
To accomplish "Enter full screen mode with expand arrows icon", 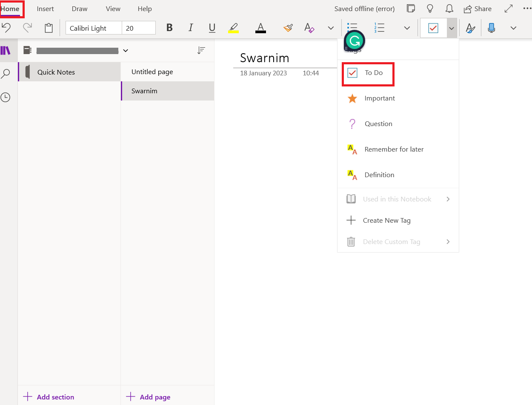I will point(509,9).
